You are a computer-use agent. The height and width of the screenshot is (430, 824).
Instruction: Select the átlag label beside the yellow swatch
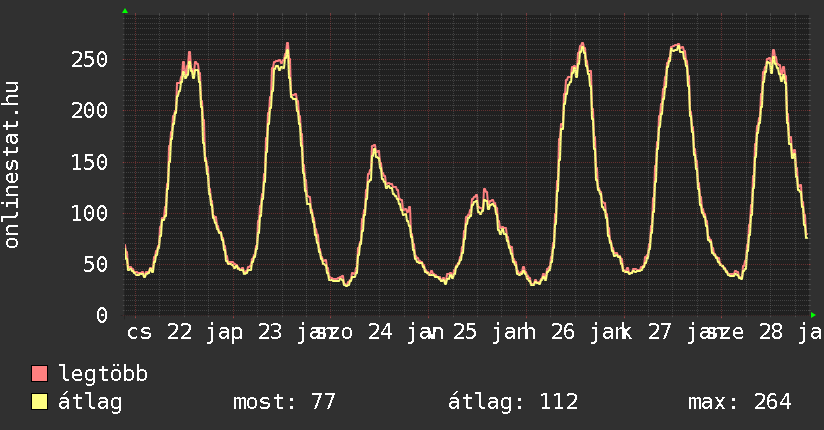(90, 402)
